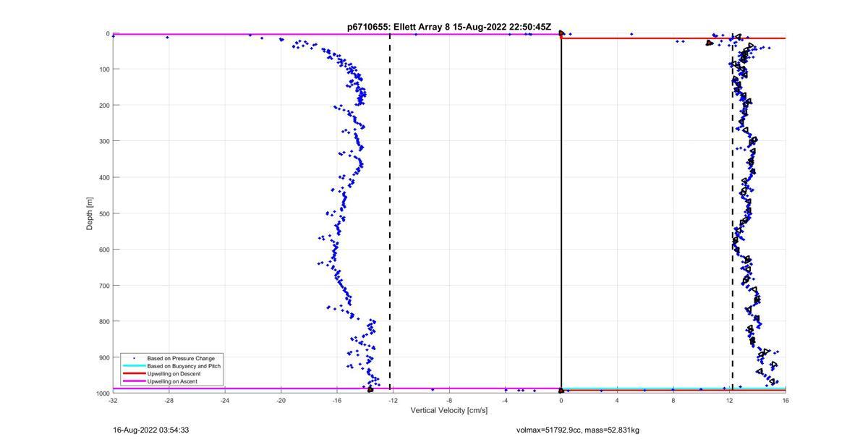Click x-axis tick label '16'
868x442 pixels.
[x=786, y=400]
